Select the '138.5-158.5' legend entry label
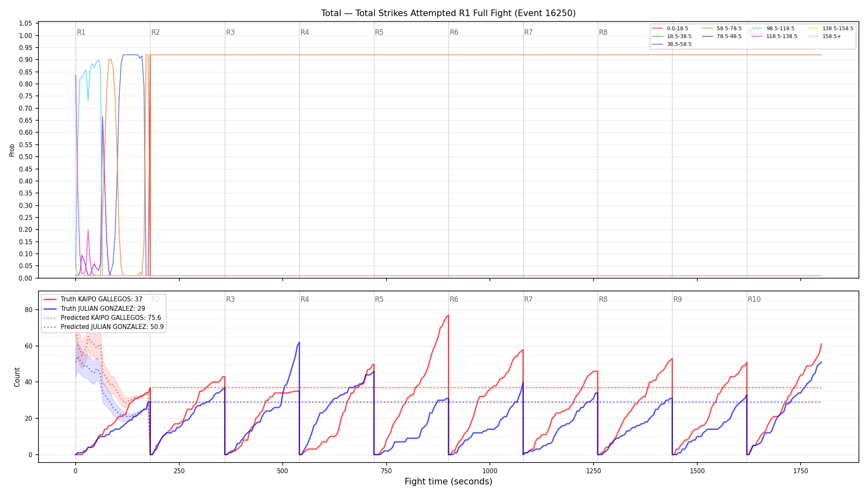 pyautogui.click(x=838, y=29)
